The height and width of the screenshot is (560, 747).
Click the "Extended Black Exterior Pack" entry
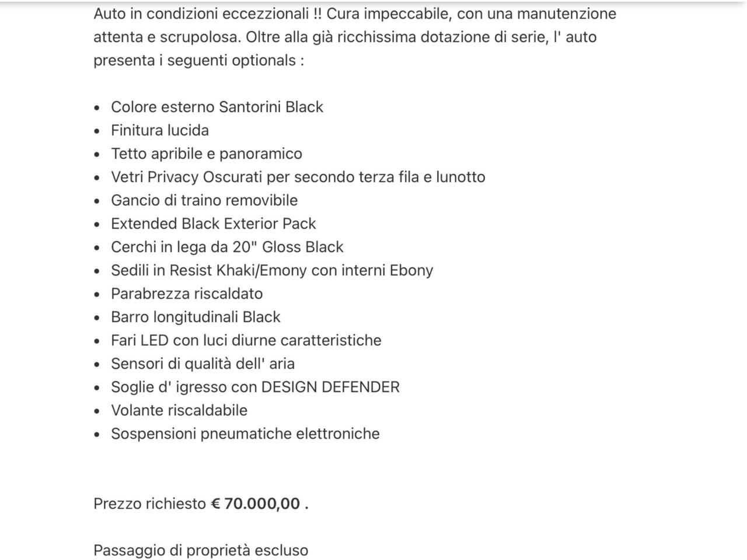213,224
